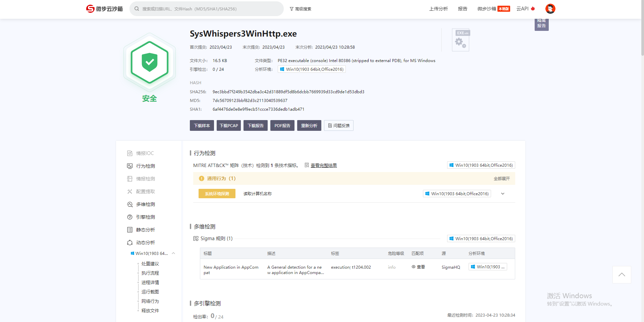This screenshot has height=322, width=644.
Task: Select 行为检测 in the sidebar
Action: [145, 166]
